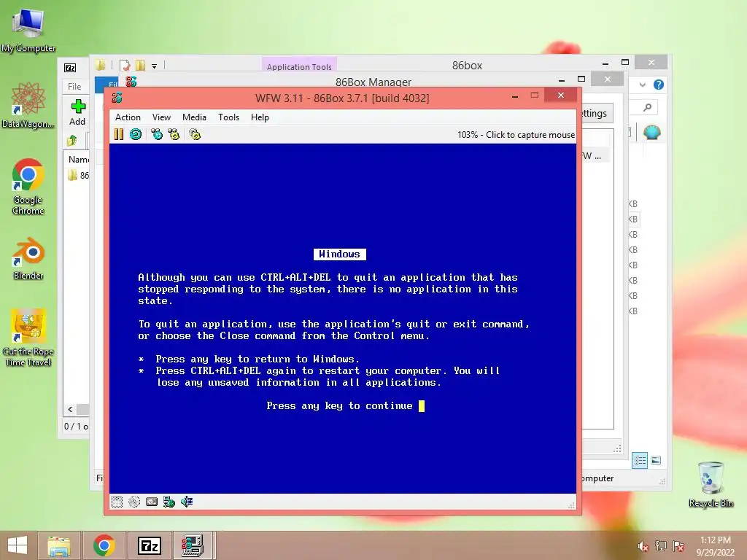
Task: Expand the quick access toolbar dropdown arrow
Action: pyautogui.click(x=155, y=66)
